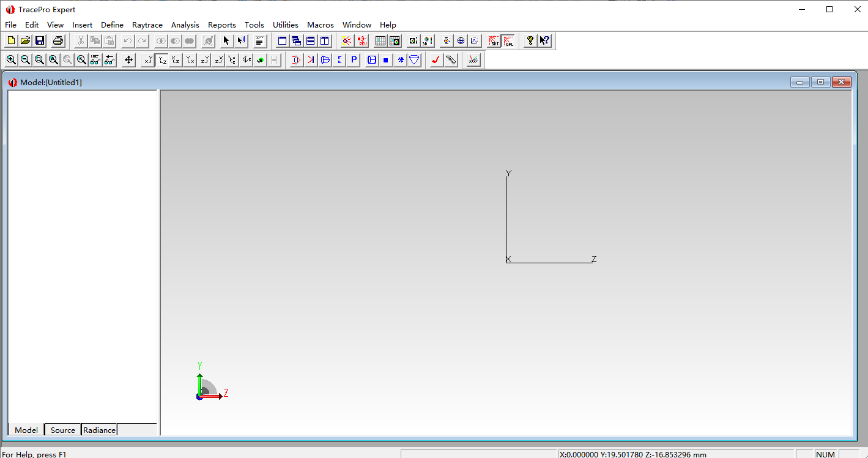The width and height of the screenshot is (868, 458).
Task: Switch to the YX view orientation button
Action: [190, 59]
